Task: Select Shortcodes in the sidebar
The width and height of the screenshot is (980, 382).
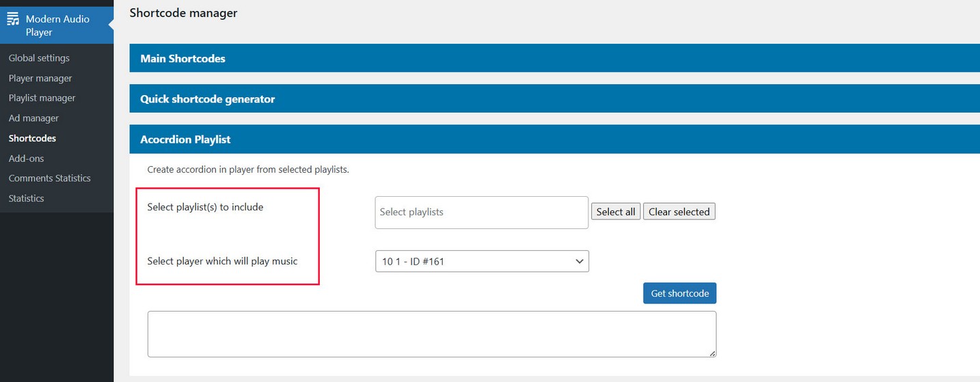Action: click(32, 138)
